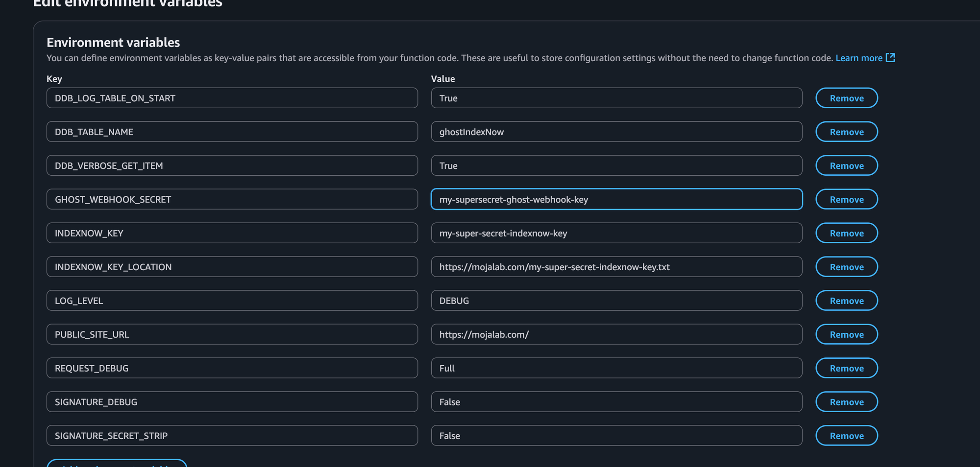Click the False value for SIGNATURE_DEBUG
Screen dimensions: 980x467
(616, 402)
